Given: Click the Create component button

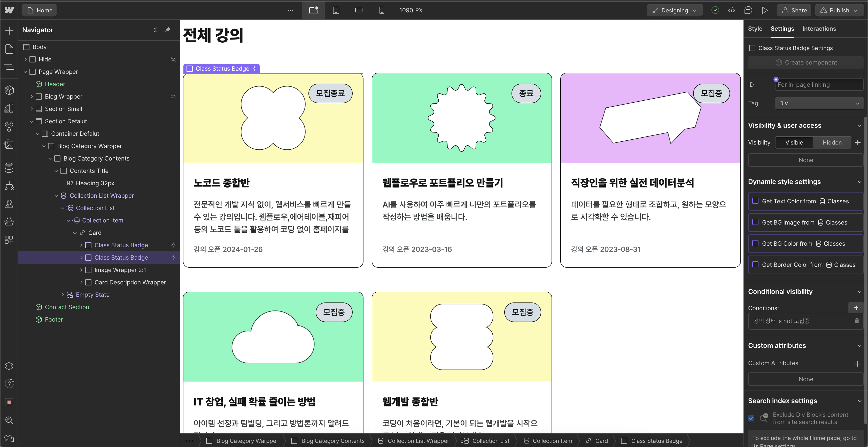Looking at the screenshot, I should tap(806, 63).
